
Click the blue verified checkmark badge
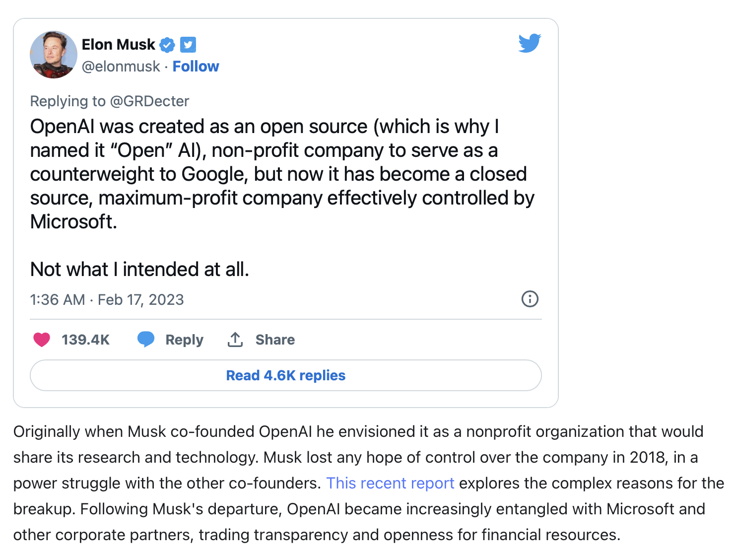tap(167, 45)
